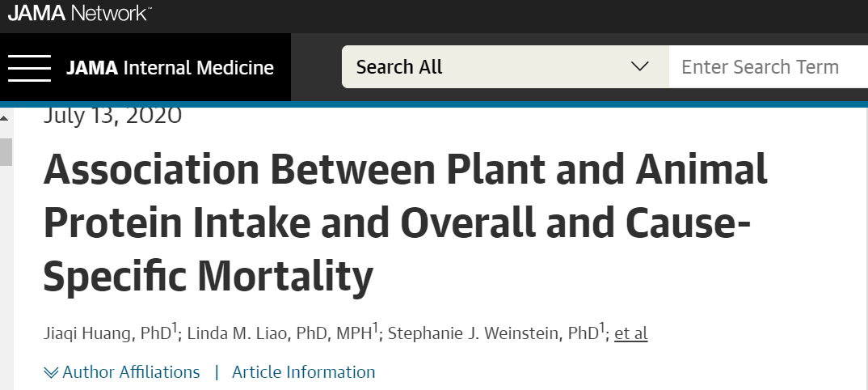Go to JAMA Internal Medicine home

point(170,68)
